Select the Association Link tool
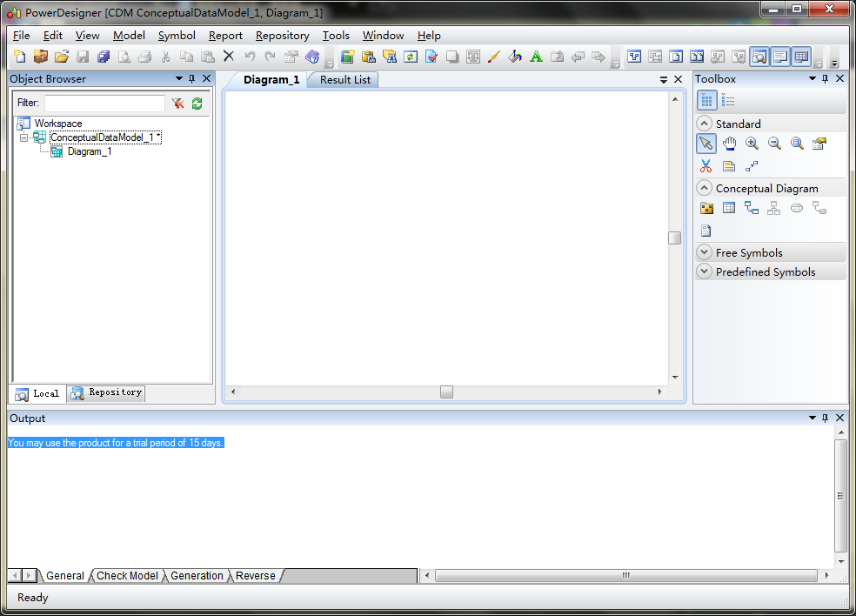 pyautogui.click(x=819, y=208)
